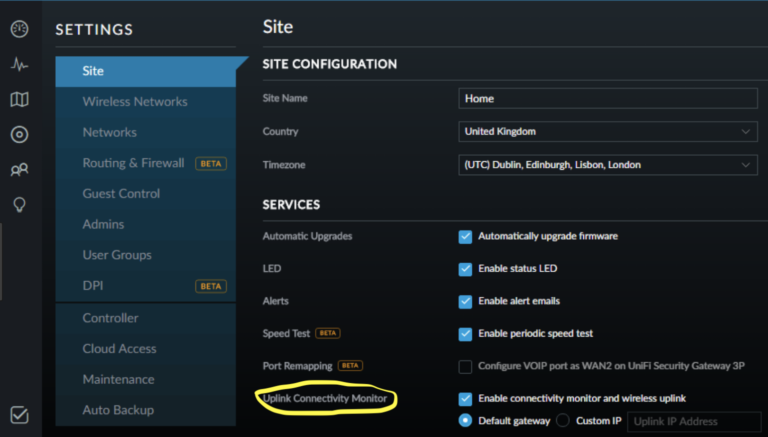The height and width of the screenshot is (437, 768).
Task: Open Networks settings section
Action: click(x=145, y=132)
